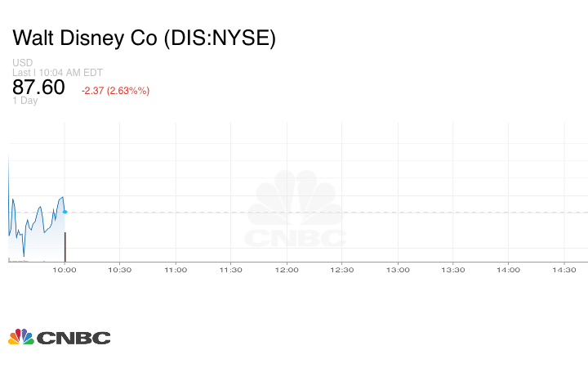
Task: Click the Walt Disney Co (DIS:NYSE) title
Action: [x=144, y=38]
